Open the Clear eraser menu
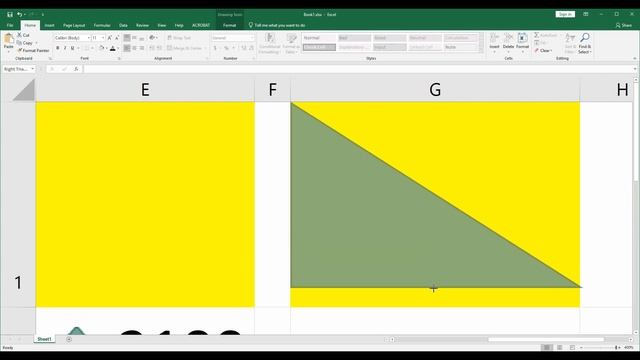This screenshot has height=360, width=640. [543, 51]
